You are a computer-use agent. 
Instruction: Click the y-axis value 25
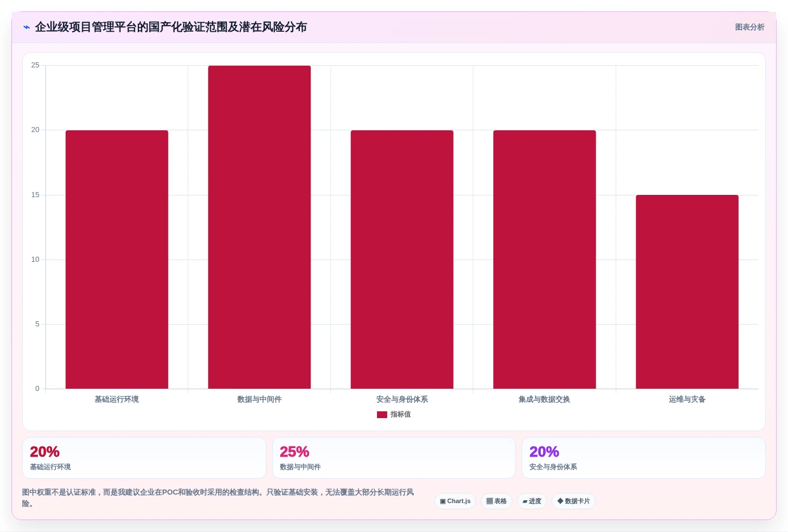(35, 65)
